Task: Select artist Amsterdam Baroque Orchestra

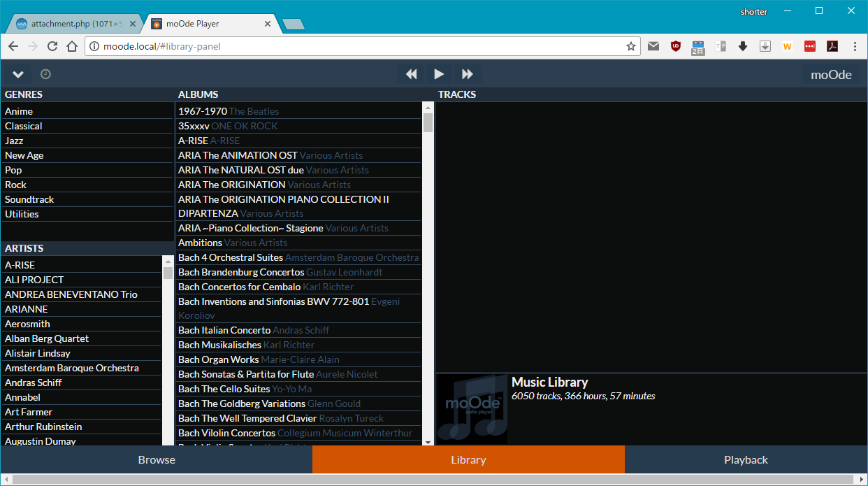Action: (81, 368)
